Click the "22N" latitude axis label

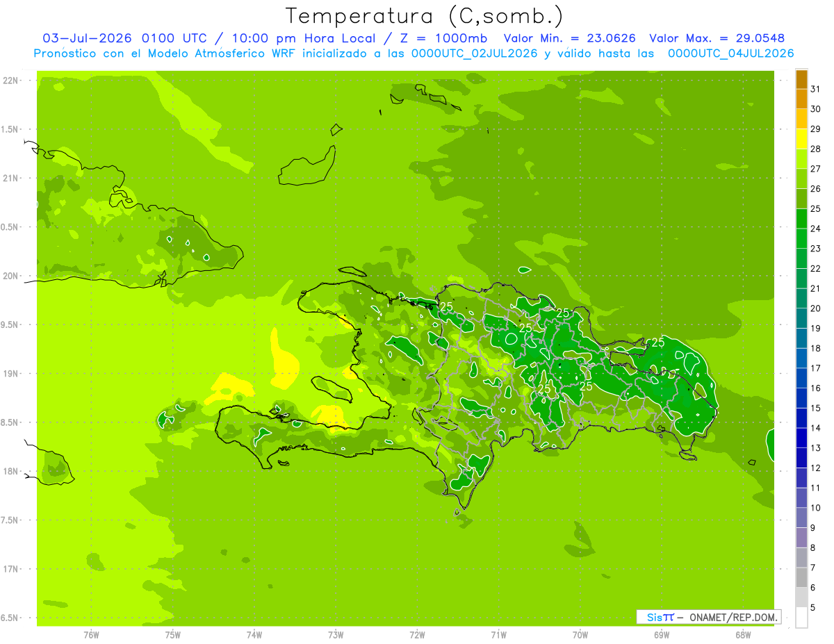pyautogui.click(x=10, y=81)
